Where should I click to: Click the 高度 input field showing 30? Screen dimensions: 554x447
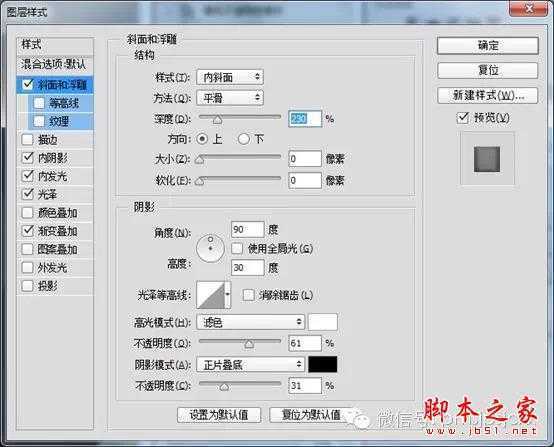click(247, 267)
